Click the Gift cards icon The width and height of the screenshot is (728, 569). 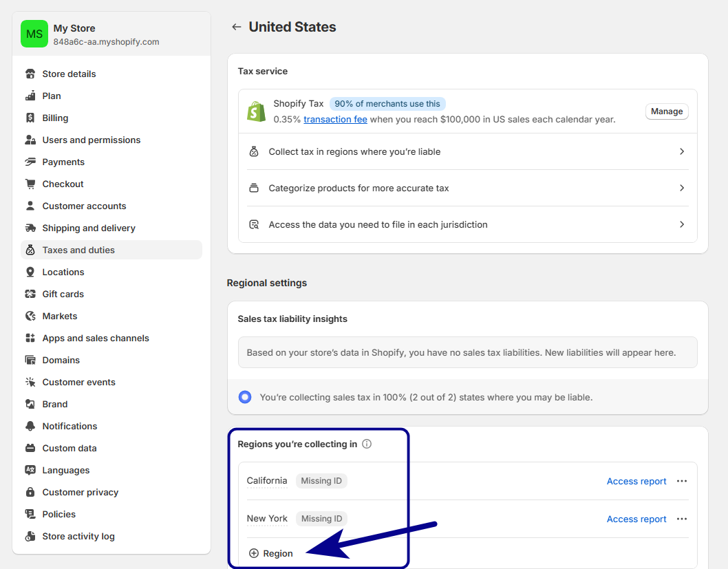(30, 294)
